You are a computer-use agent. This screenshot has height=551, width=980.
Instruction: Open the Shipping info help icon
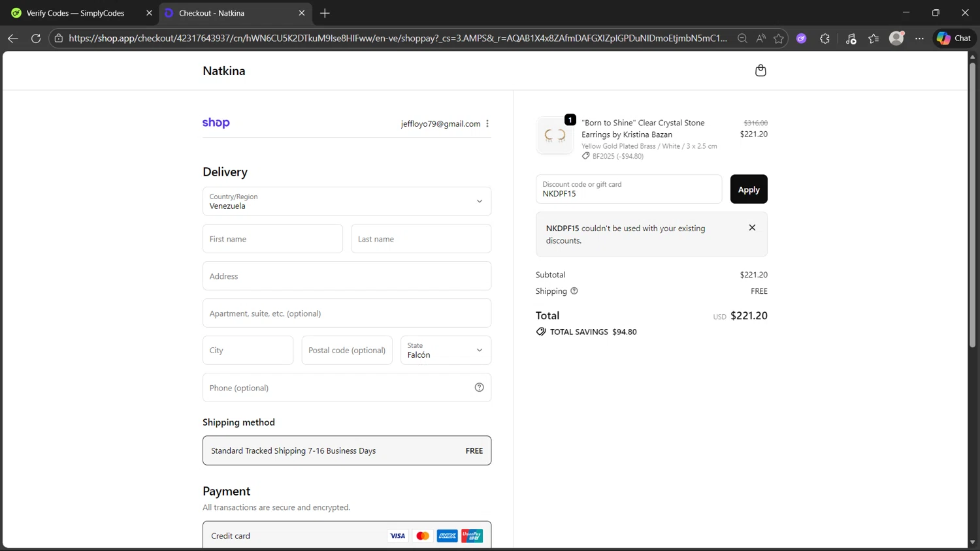tap(574, 291)
